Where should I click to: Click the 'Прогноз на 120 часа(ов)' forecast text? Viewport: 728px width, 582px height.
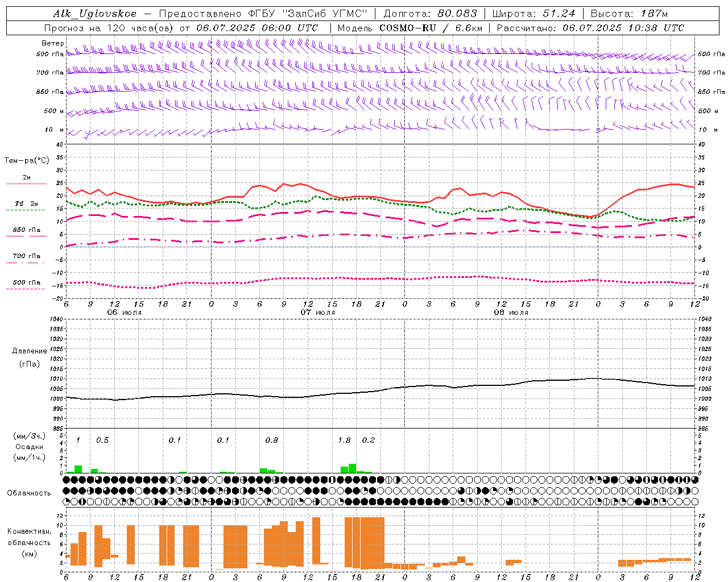pyautogui.click(x=110, y=28)
